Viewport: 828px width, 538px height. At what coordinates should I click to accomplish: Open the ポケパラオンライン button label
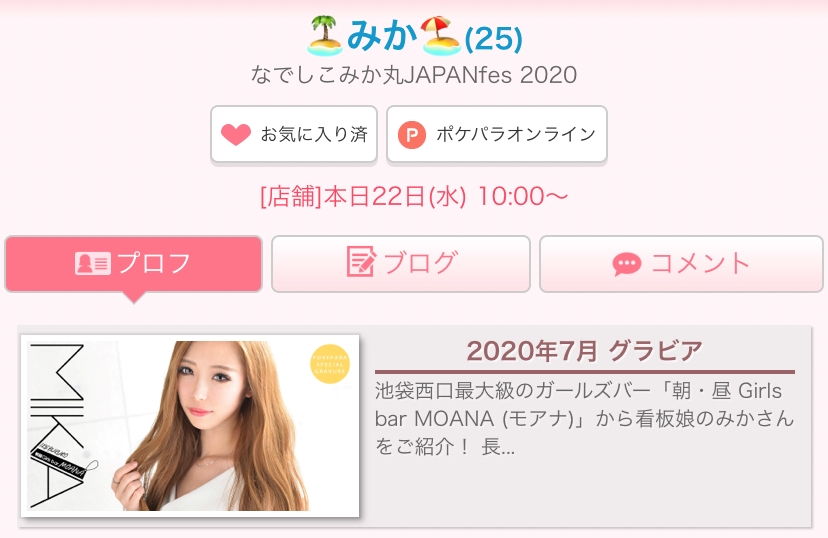pyautogui.click(x=515, y=134)
